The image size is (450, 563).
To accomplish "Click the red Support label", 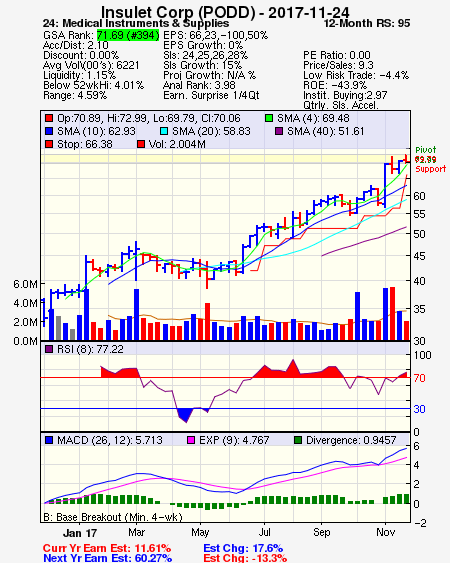I will [430, 169].
